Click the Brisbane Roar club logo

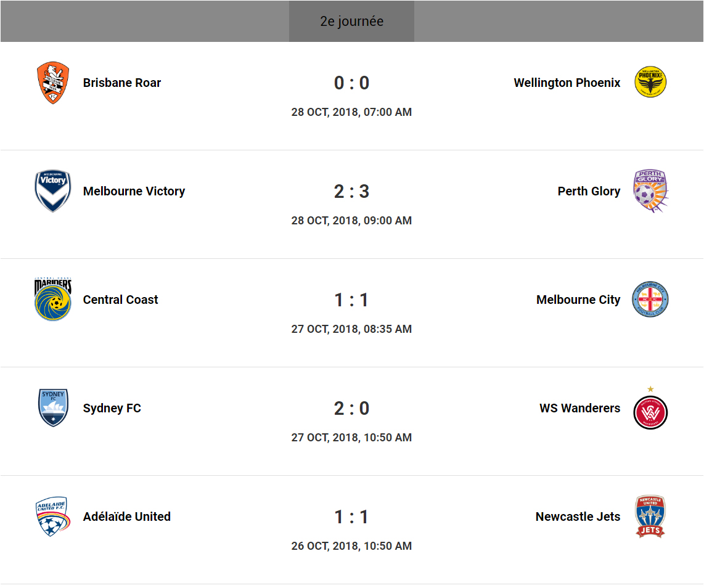click(52, 83)
